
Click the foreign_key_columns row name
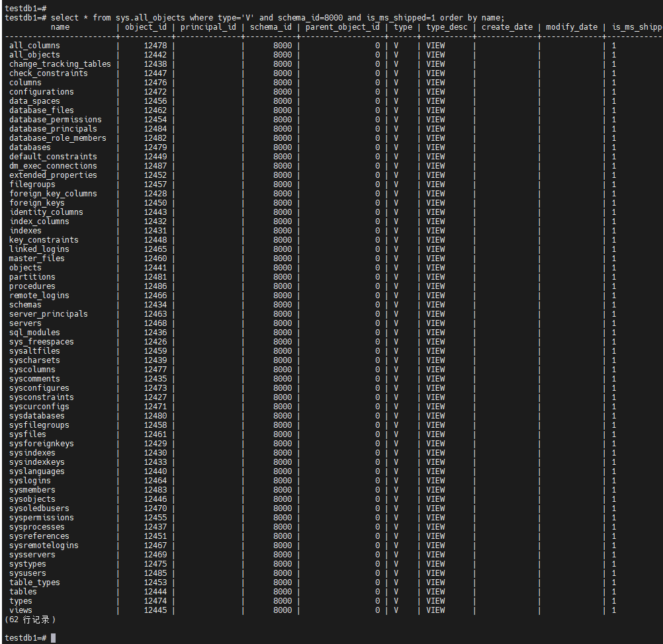point(53,194)
